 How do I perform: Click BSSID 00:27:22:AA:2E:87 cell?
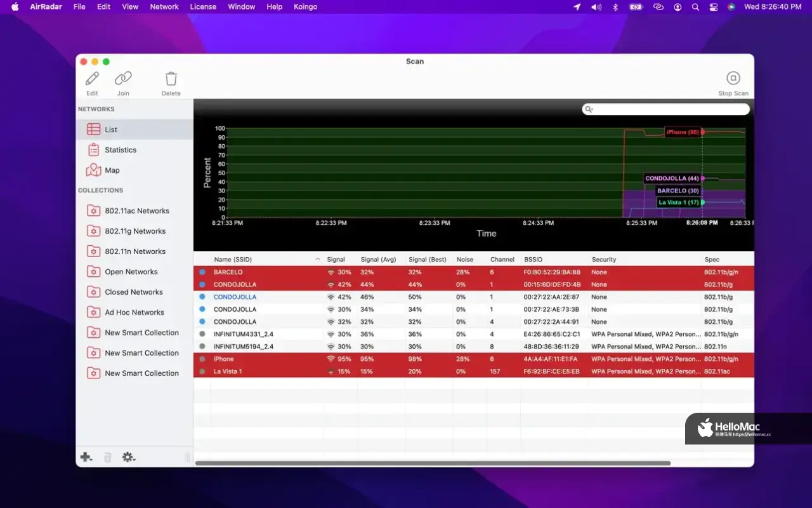tap(551, 297)
